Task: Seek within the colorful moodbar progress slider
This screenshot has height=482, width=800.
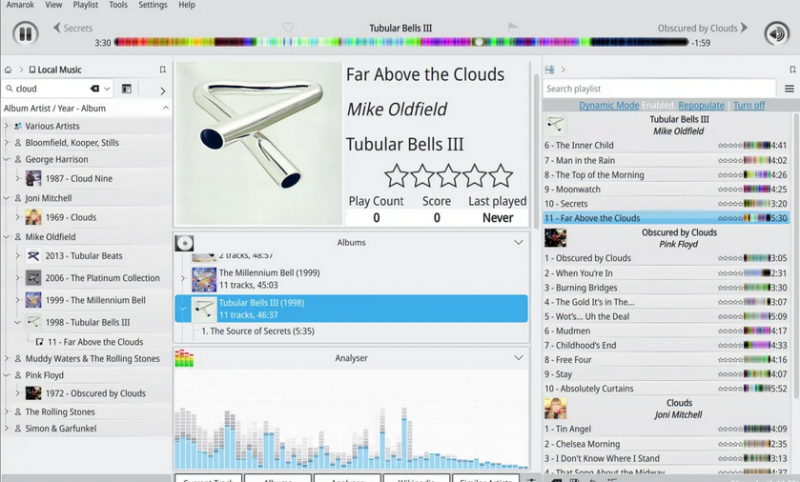Action: point(402,42)
